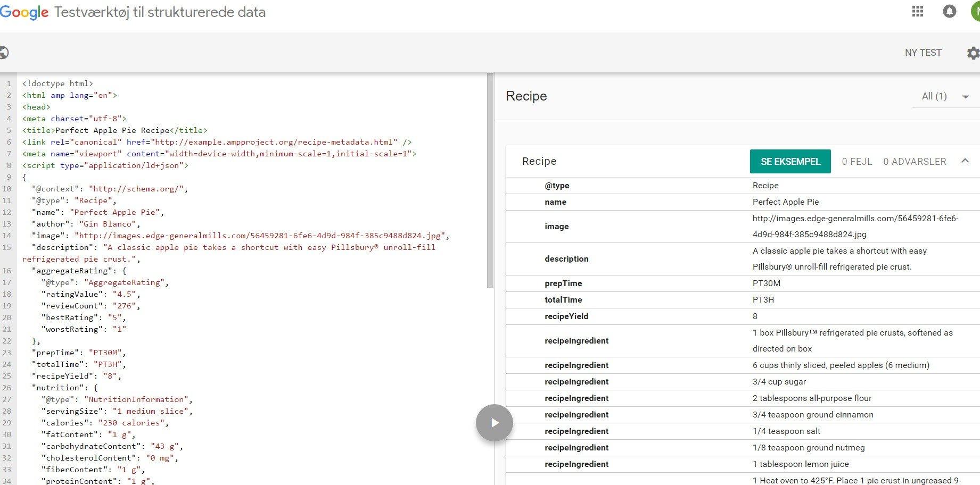Click the image URL value in results
This screenshot has width=980, height=485.
(x=855, y=227)
